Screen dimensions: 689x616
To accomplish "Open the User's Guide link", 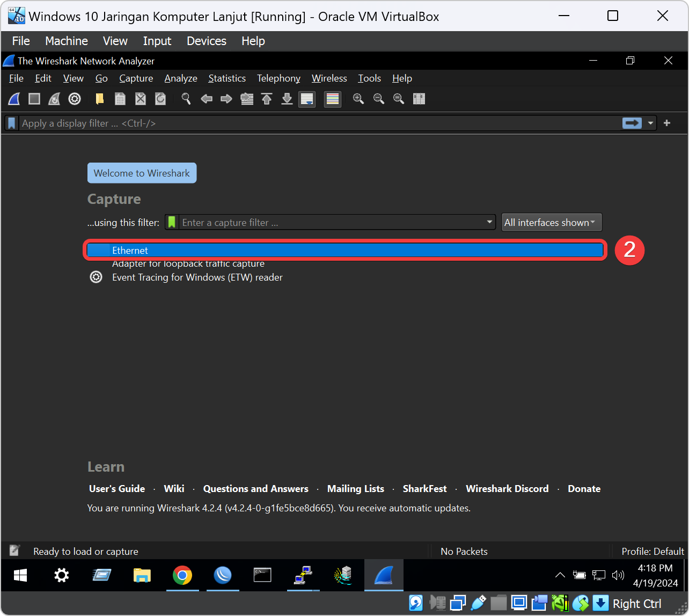I will pos(117,489).
